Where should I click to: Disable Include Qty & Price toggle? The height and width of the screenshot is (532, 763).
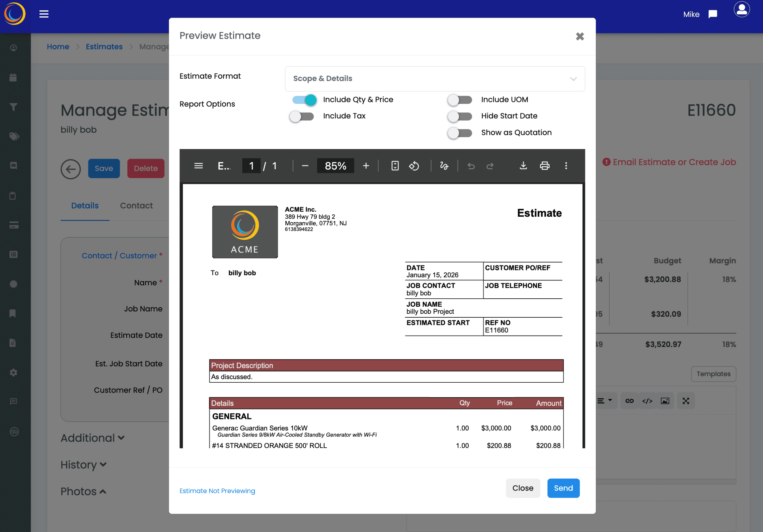[x=304, y=100]
